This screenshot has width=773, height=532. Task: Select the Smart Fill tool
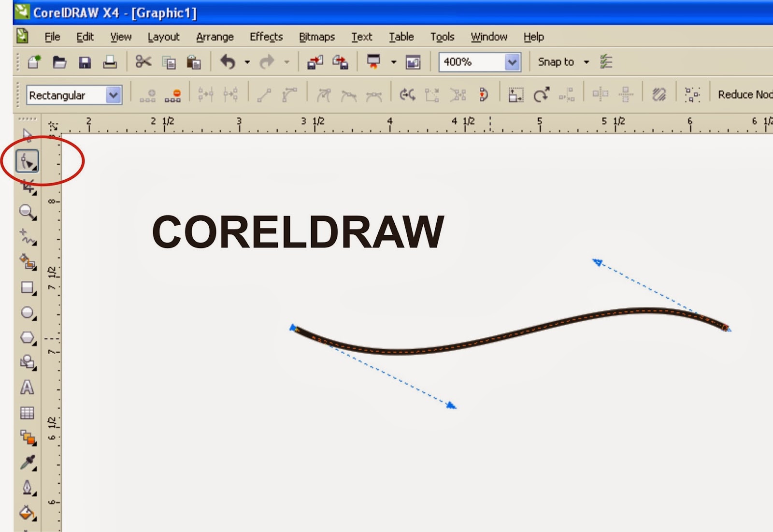28,262
